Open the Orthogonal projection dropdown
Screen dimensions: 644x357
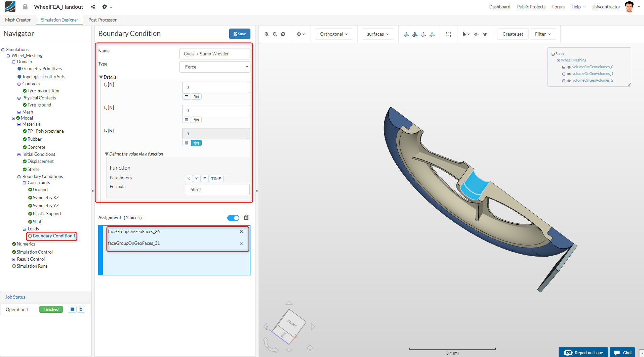[334, 34]
